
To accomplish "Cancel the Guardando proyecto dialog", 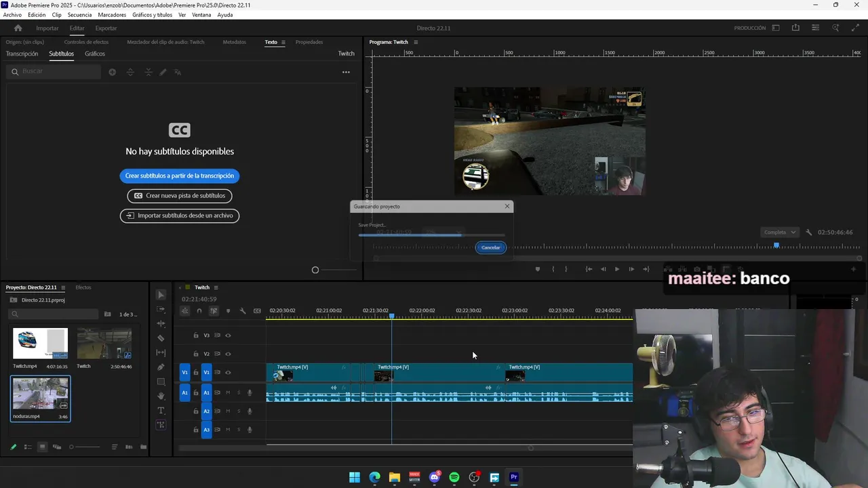I will (490, 247).
